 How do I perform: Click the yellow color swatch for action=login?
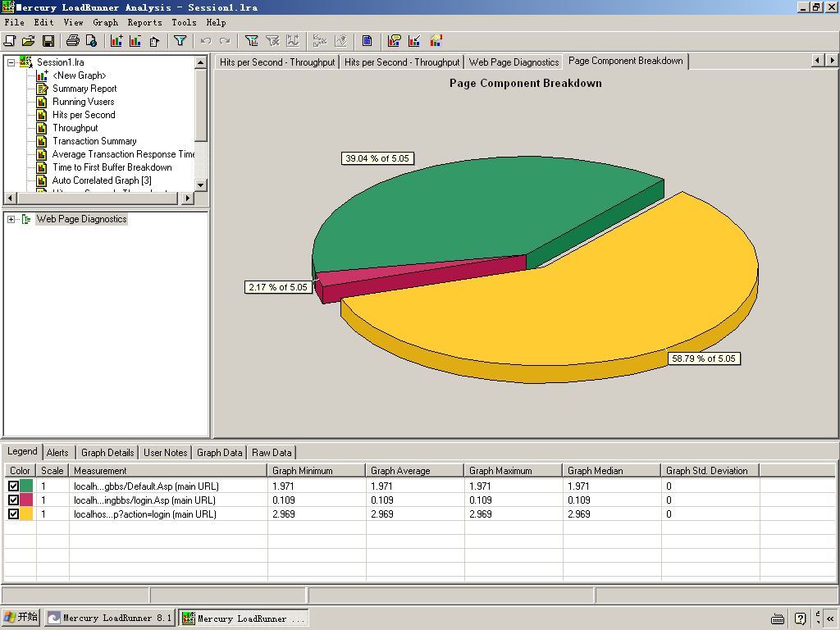coord(26,514)
